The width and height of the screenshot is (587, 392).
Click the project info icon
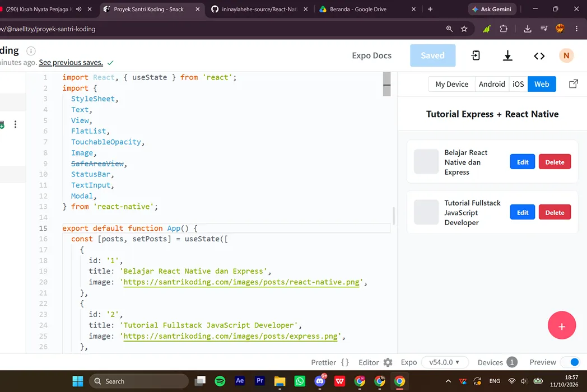[31, 51]
